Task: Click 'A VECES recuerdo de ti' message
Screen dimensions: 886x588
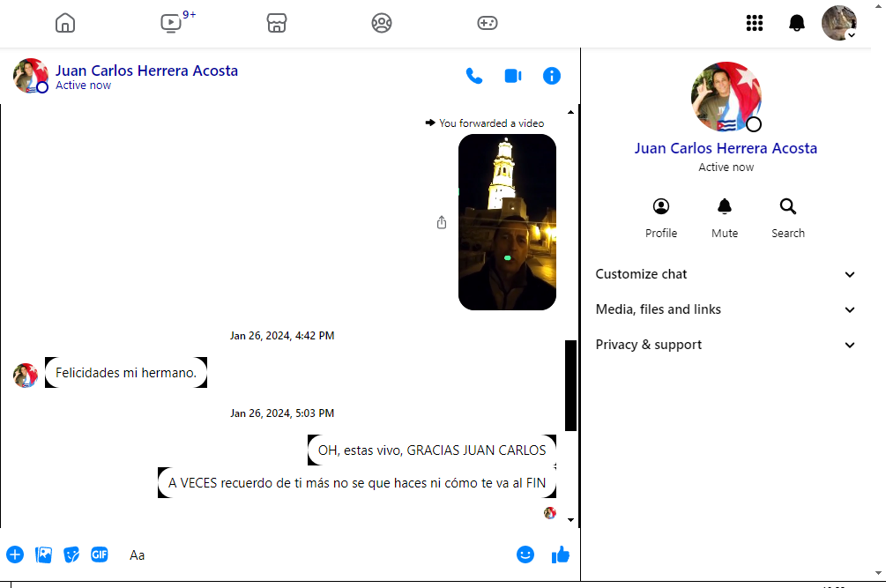Action: (x=357, y=483)
